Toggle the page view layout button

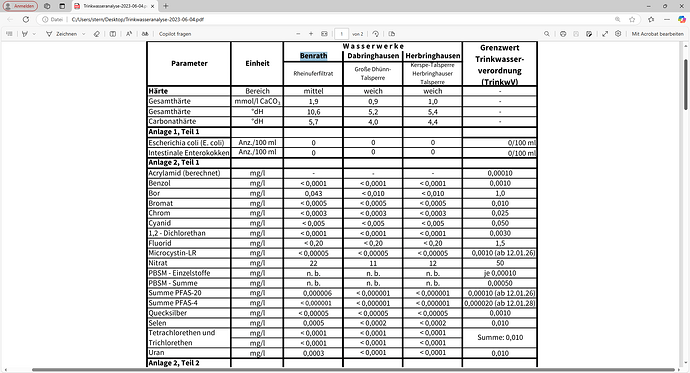click(x=392, y=34)
